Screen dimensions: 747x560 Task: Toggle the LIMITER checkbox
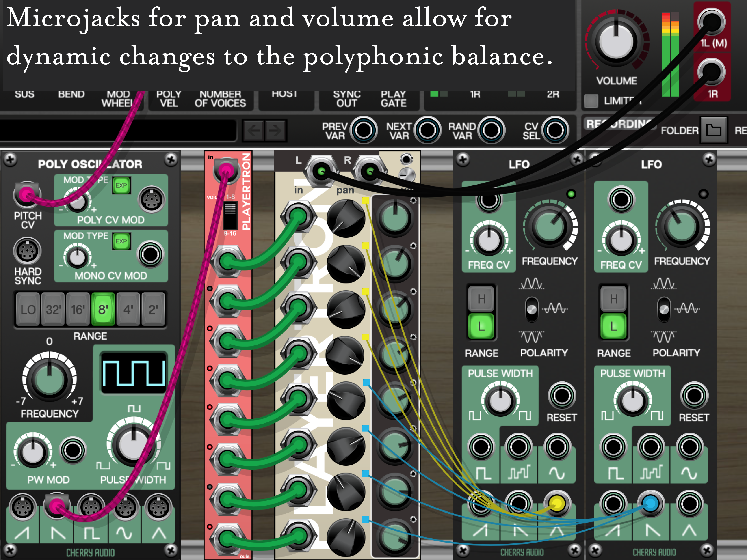point(591,101)
